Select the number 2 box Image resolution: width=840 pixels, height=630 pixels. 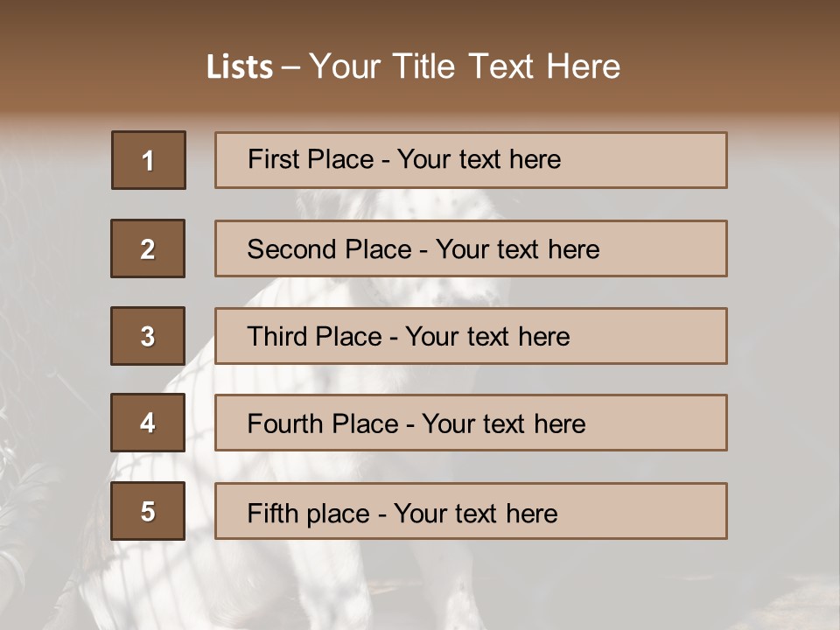(x=148, y=248)
